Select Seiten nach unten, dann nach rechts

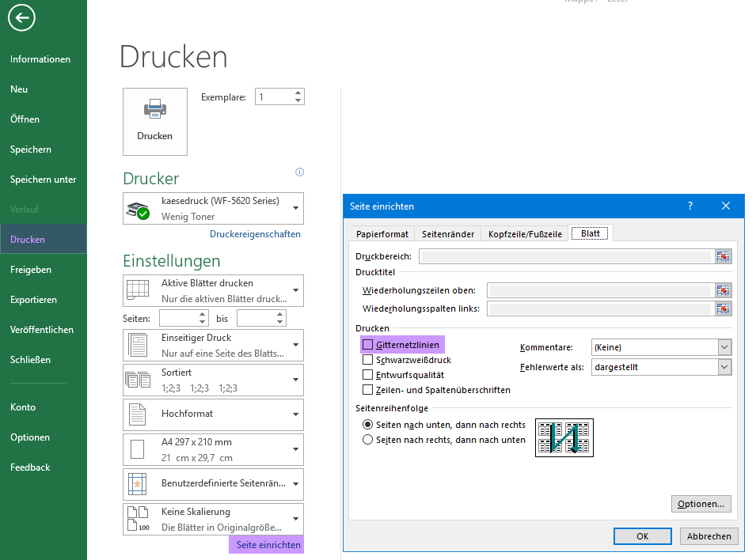coord(367,425)
